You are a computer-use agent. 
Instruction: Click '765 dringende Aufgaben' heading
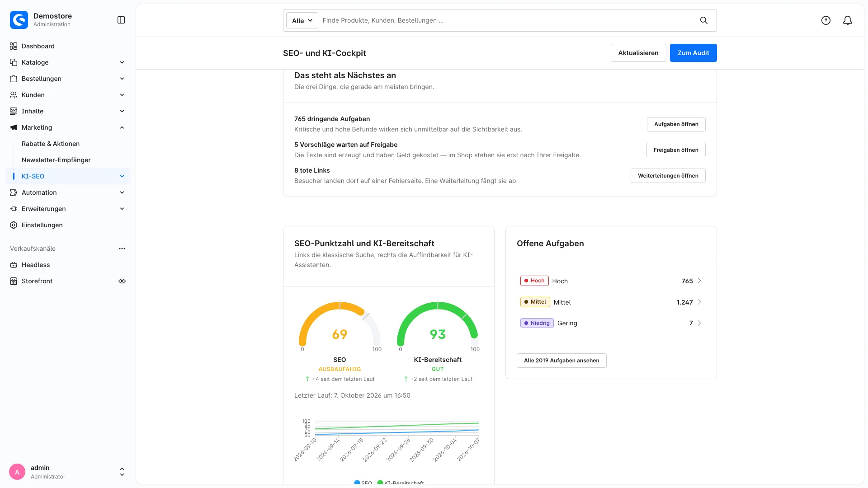point(332,119)
